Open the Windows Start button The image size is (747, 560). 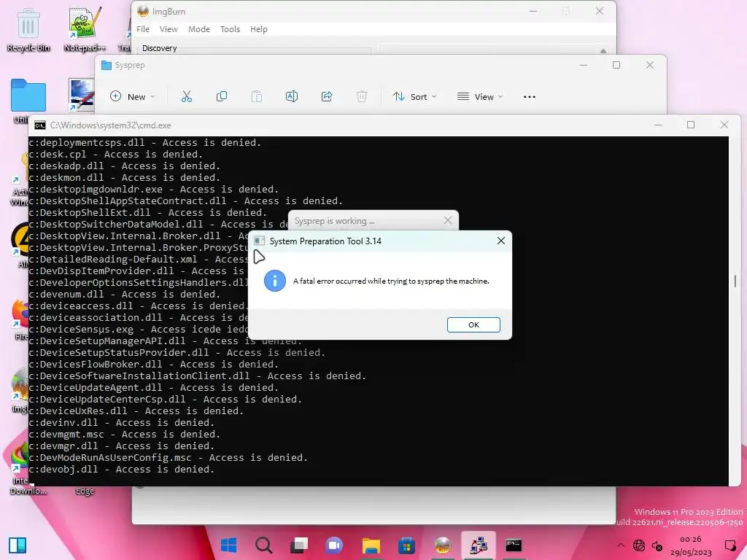(228, 545)
